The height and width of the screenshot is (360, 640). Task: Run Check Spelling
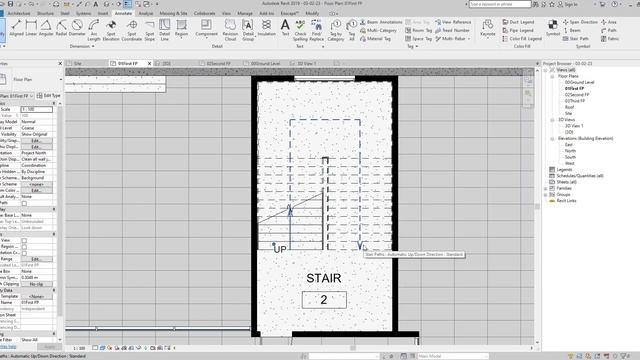(x=300, y=30)
